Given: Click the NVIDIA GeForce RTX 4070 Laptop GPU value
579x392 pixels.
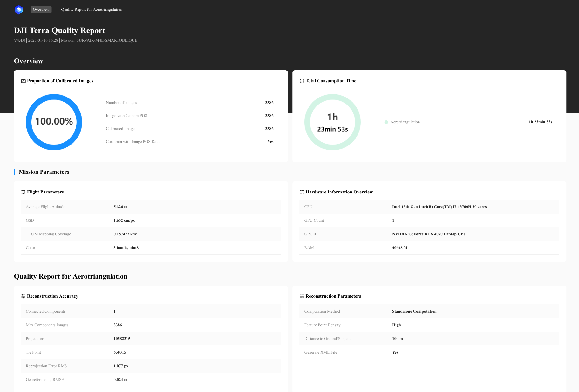Looking at the screenshot, I should click(429, 234).
